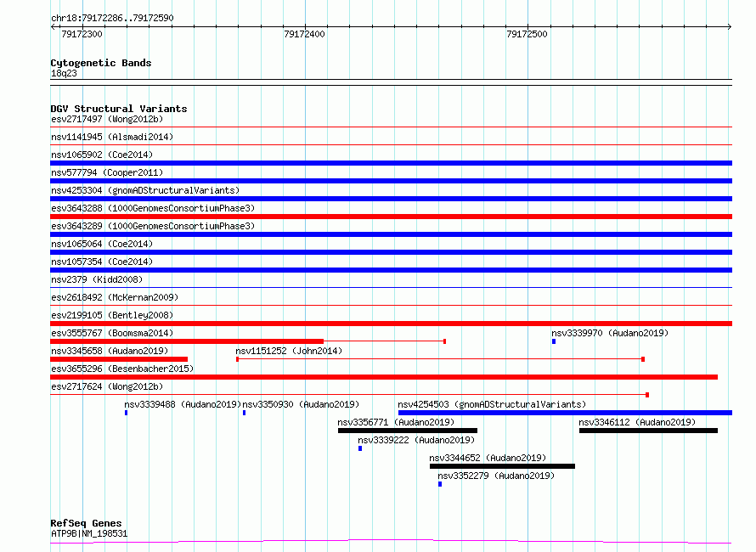The image size is (756, 552).
Task: Open nsv1141945 (Alsmadi2014) variant entry
Action: 112,137
